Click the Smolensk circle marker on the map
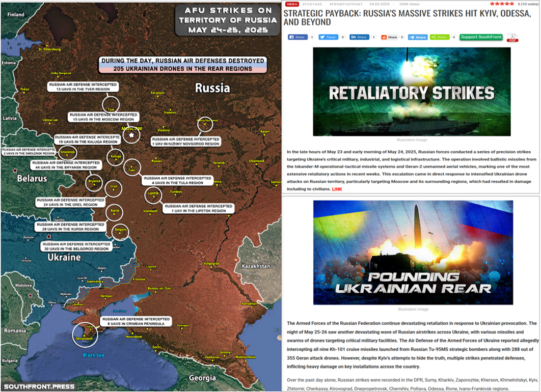541x392 pixels. point(68,152)
